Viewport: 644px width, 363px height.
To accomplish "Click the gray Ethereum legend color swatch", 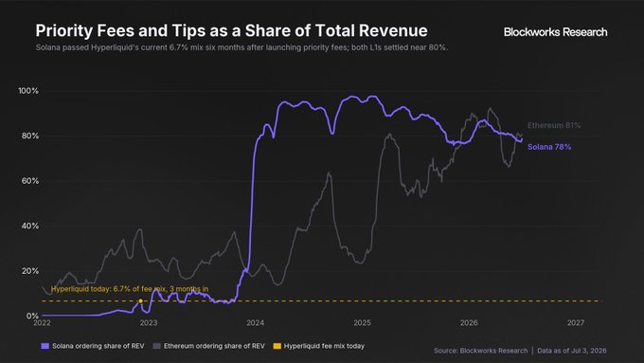I will tap(156, 346).
